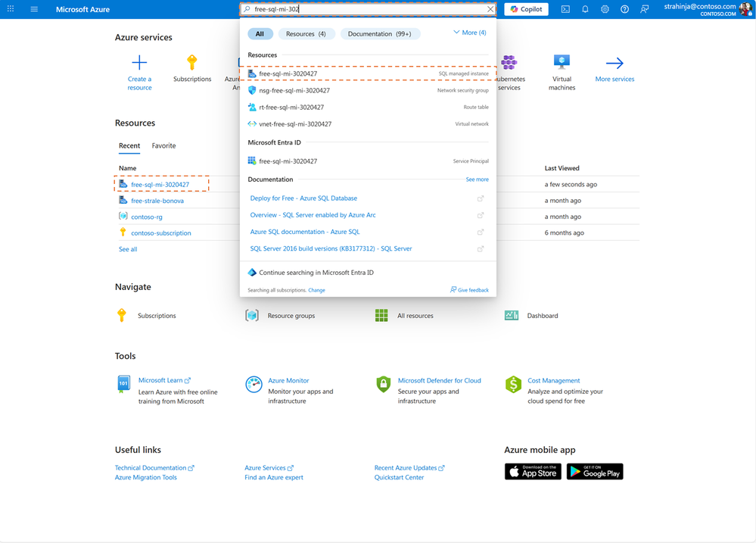Select the Resources (4) filter pill

point(306,34)
